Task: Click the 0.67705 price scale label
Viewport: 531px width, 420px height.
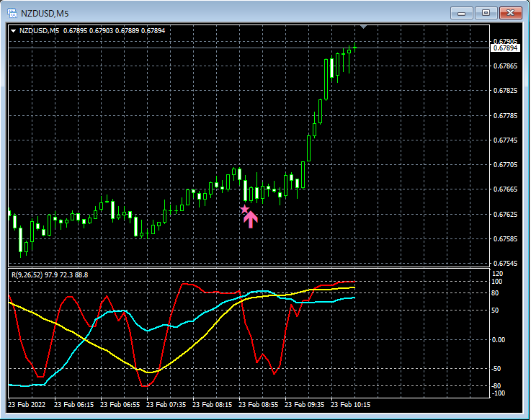Action: [505, 164]
